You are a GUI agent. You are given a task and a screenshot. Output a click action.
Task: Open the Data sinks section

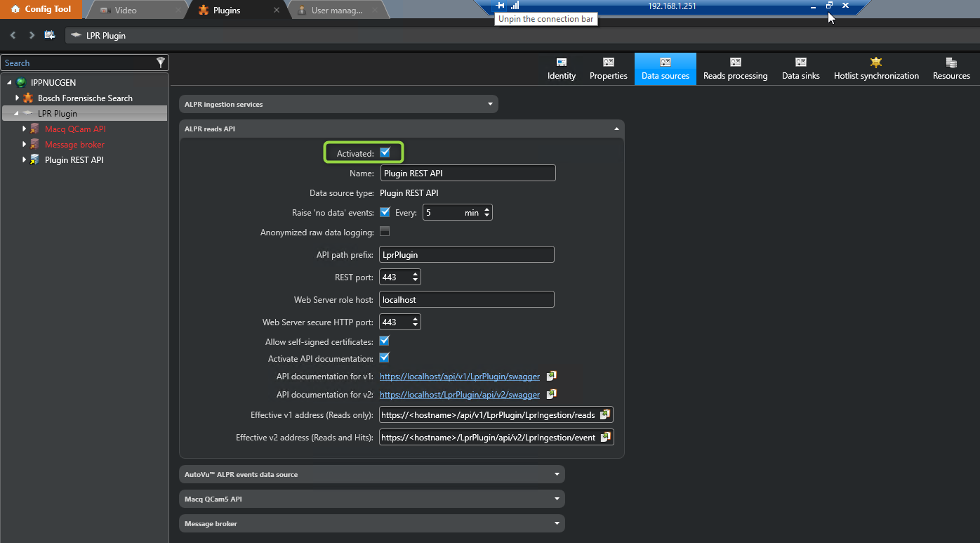tap(800, 68)
